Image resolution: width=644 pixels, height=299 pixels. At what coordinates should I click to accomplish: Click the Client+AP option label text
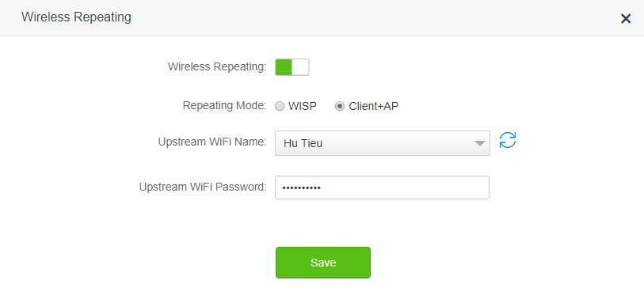[x=374, y=106]
